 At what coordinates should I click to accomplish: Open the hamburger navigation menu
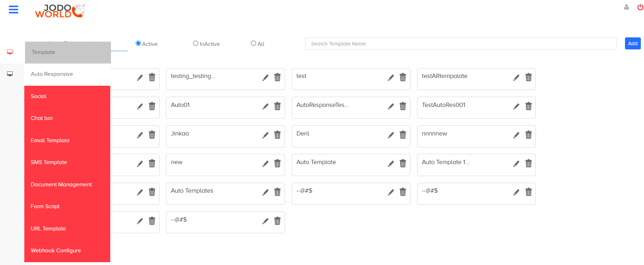point(13,10)
